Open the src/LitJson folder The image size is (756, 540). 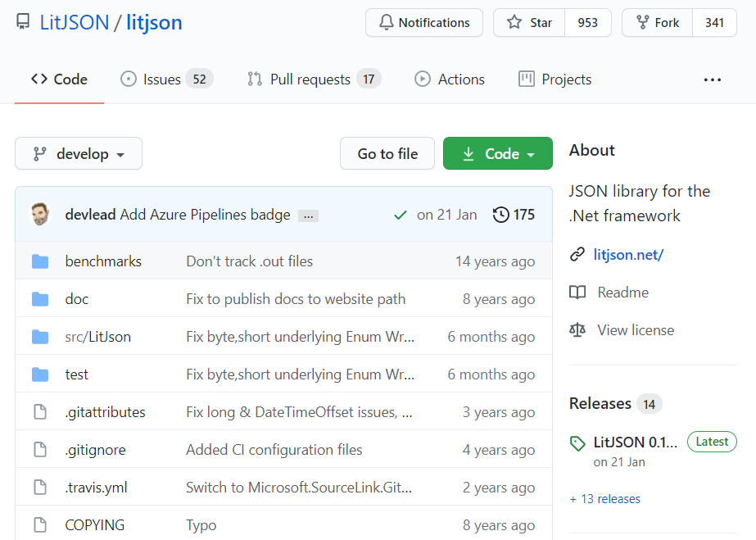tap(97, 337)
